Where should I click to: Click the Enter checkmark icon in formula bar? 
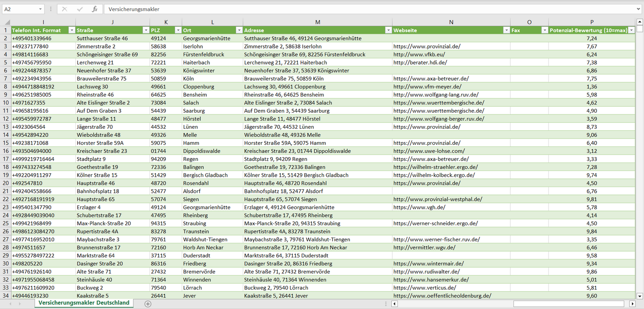[x=80, y=9]
